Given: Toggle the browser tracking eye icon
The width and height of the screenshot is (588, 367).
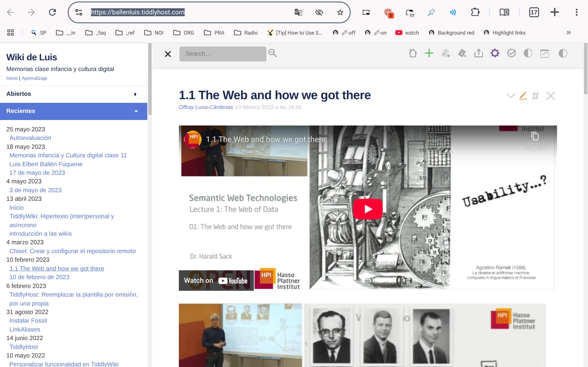Looking at the screenshot, I should [x=319, y=12].
